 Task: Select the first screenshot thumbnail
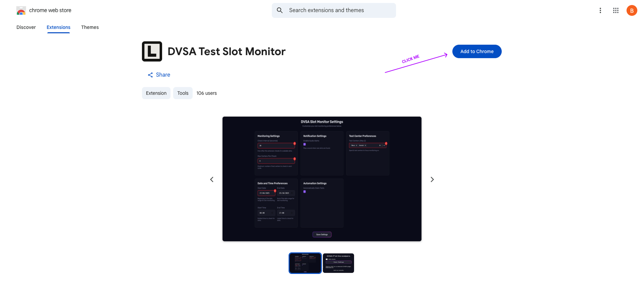pyautogui.click(x=305, y=263)
